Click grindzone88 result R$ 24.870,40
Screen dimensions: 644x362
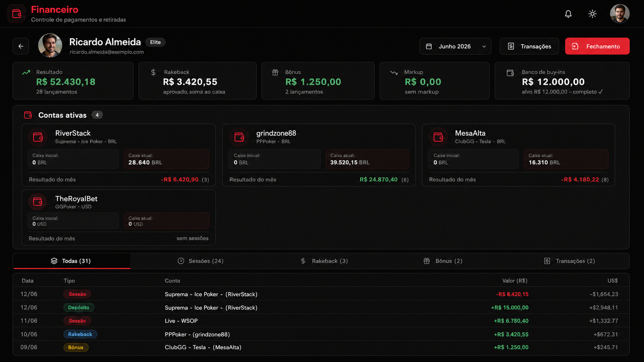pyautogui.click(x=379, y=180)
